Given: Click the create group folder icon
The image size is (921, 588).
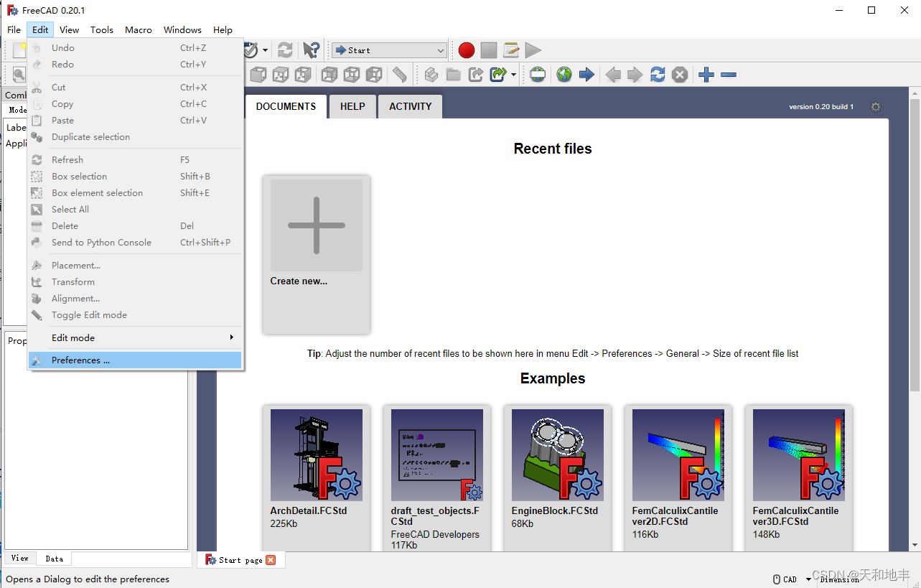Looking at the screenshot, I should click(x=453, y=75).
